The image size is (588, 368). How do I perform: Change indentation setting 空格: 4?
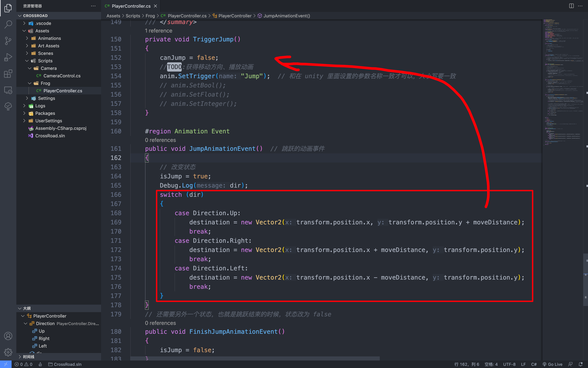point(491,364)
